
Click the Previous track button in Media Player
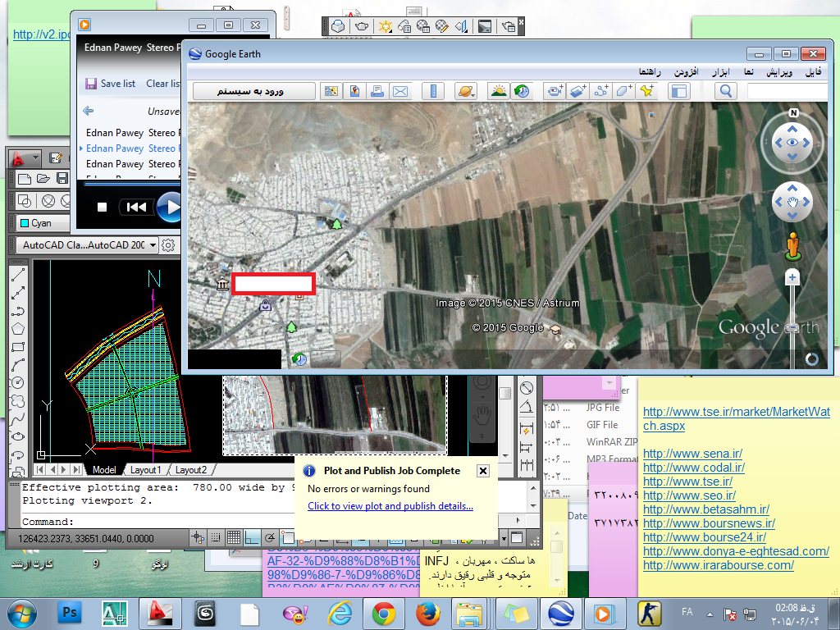pos(136,207)
